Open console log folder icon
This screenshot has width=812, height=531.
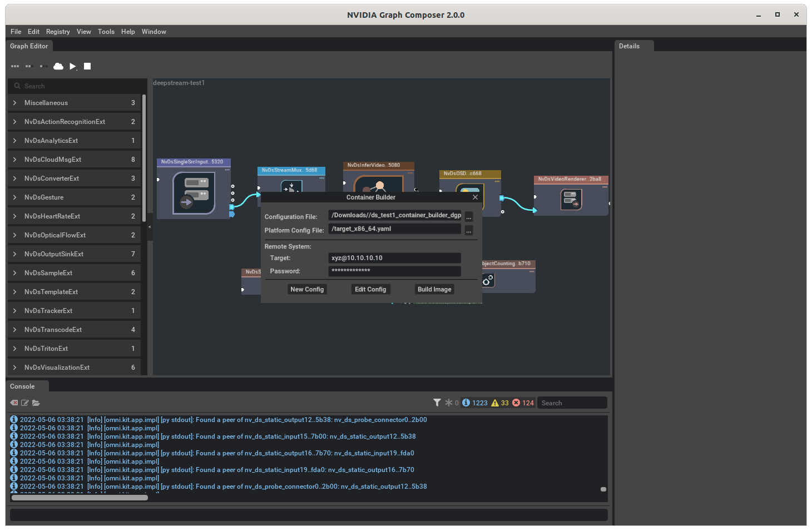tap(36, 403)
